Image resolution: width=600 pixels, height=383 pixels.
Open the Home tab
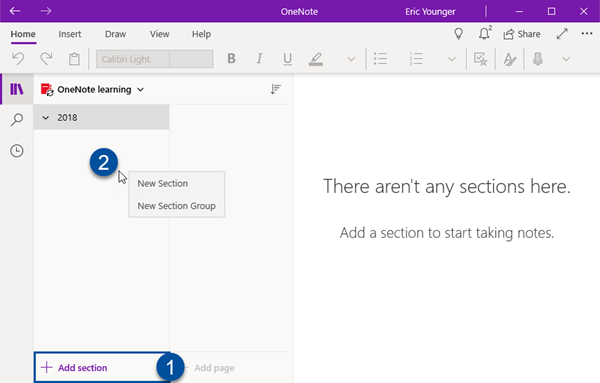23,34
